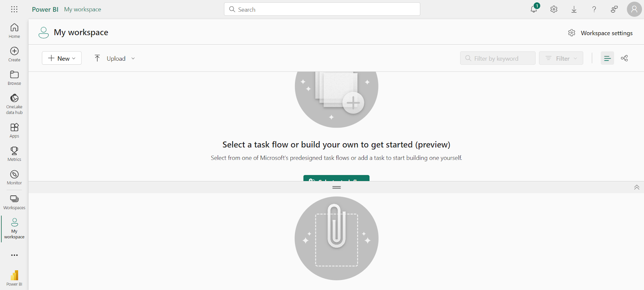Click the partially hidden green task flow button
The height and width of the screenshot is (290, 644).
(336, 178)
